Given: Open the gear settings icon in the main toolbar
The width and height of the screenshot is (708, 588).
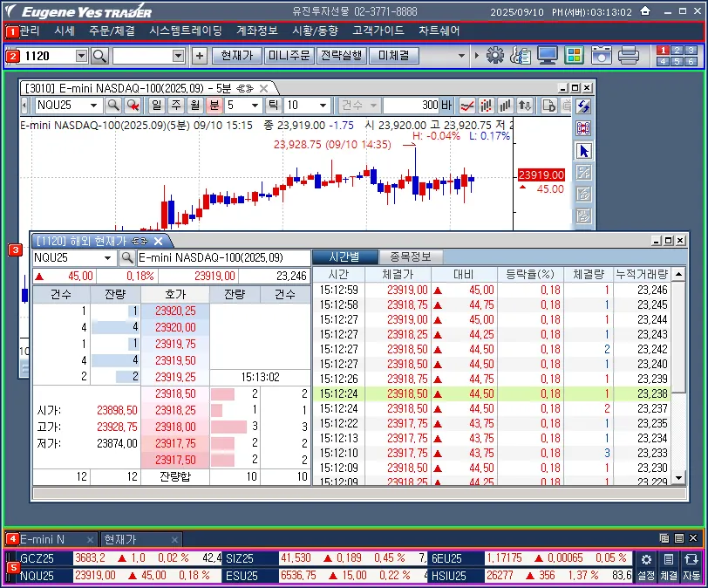Looking at the screenshot, I should (495, 56).
